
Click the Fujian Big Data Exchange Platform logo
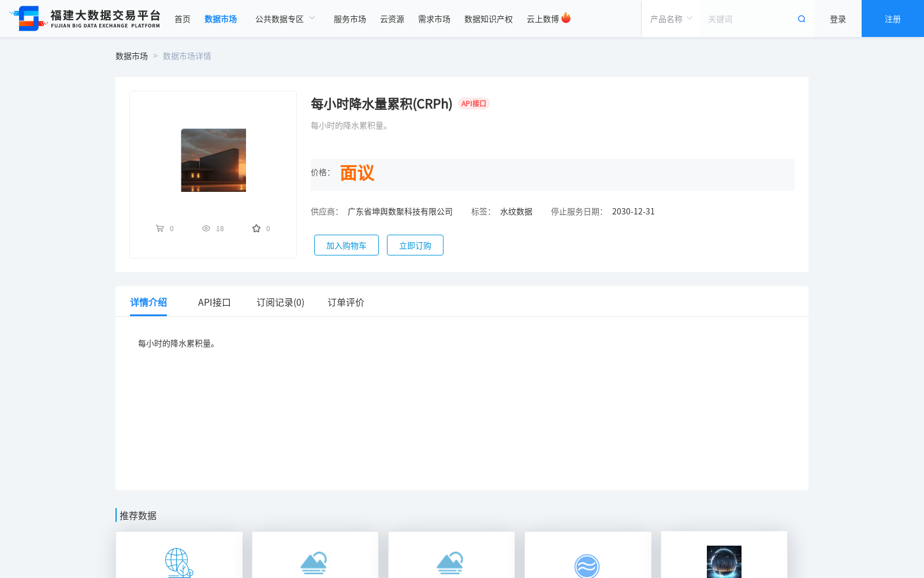85,18
